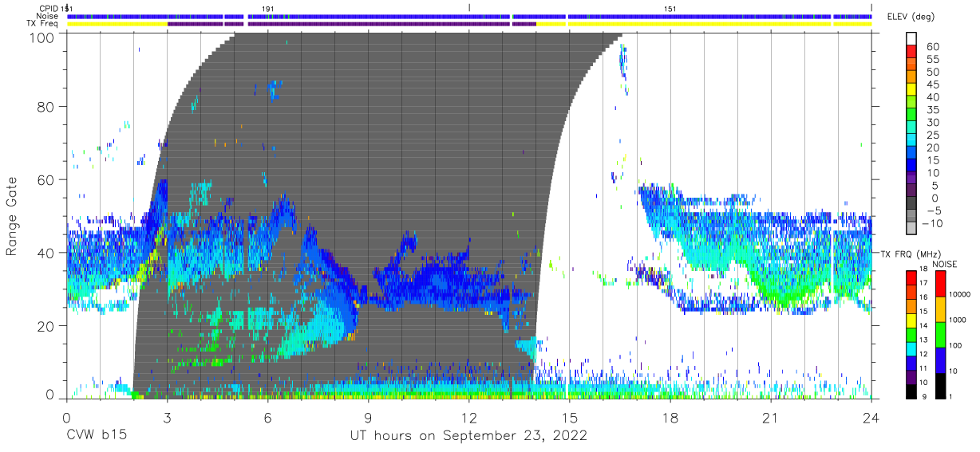The height and width of the screenshot is (452, 980).
Task: Click the 'Noise' row label above the plot
Action: [x=49, y=16]
